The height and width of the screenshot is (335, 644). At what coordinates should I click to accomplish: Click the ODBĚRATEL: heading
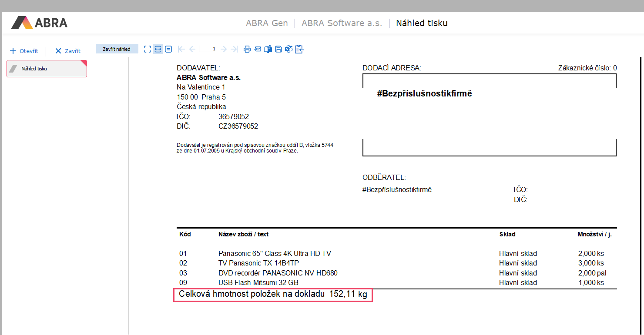coord(384,177)
